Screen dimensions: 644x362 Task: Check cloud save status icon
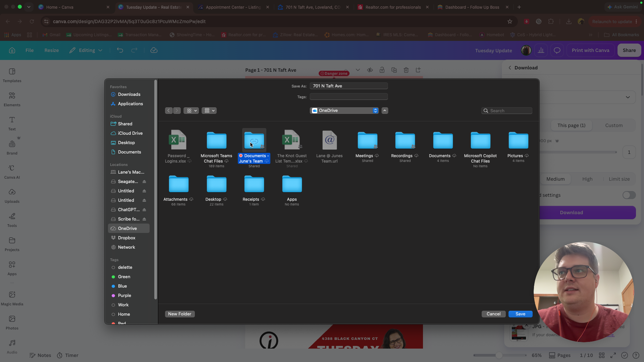tap(154, 50)
